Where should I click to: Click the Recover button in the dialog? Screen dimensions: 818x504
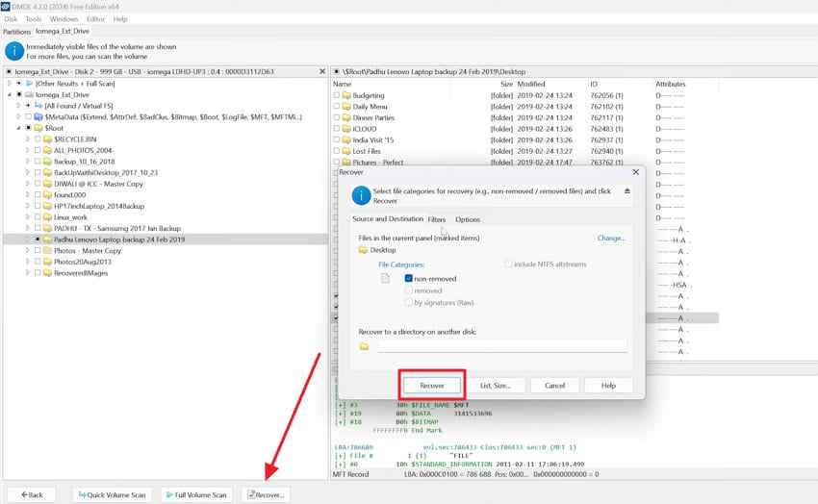tap(432, 386)
